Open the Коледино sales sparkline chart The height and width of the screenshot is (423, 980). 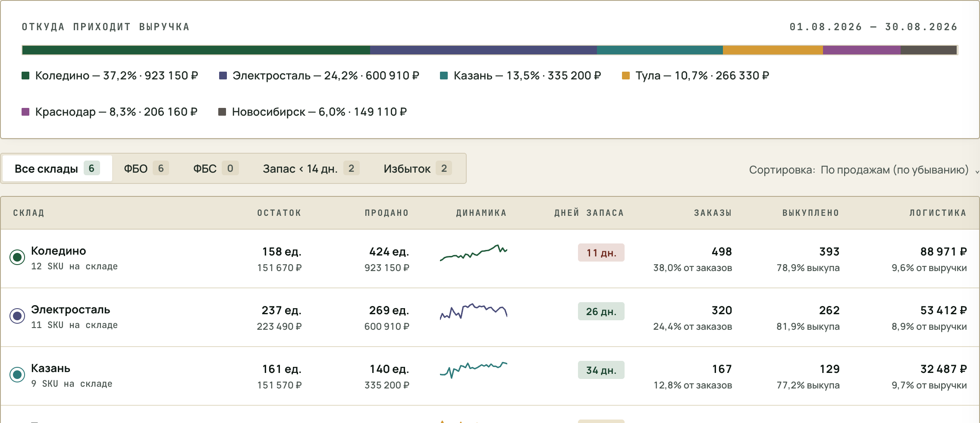[x=474, y=253]
